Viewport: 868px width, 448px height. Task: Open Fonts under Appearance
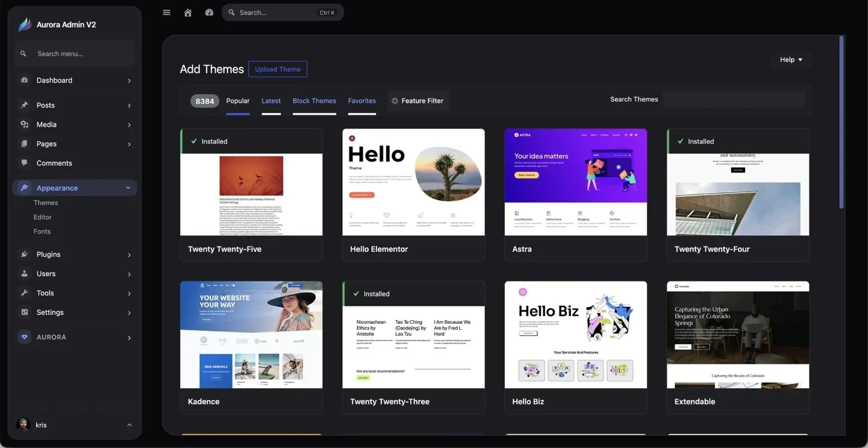click(x=42, y=232)
